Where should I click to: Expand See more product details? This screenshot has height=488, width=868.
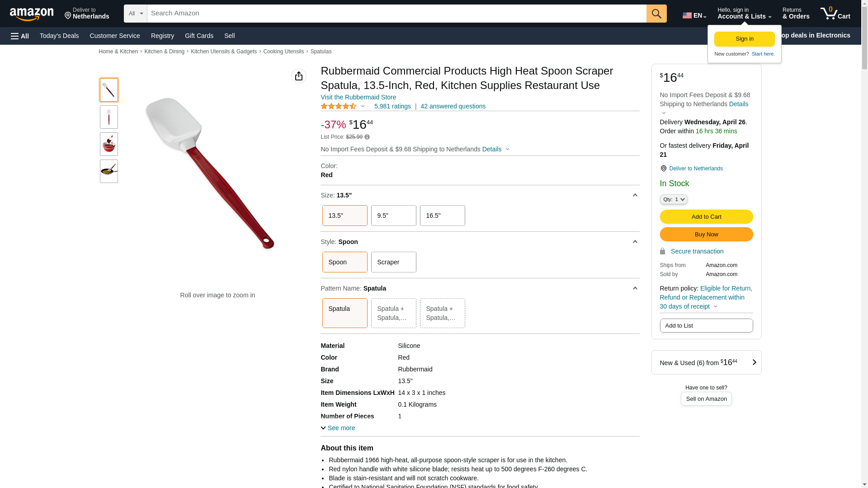[338, 428]
